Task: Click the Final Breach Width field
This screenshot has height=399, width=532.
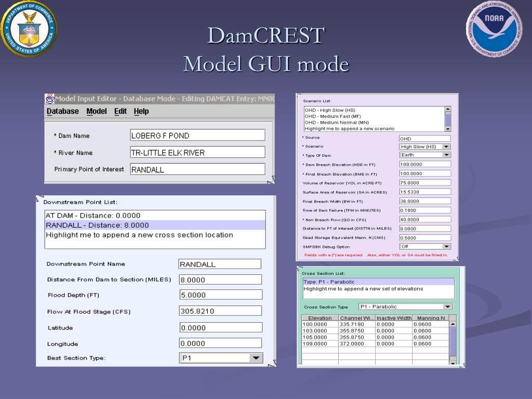Action: click(425, 201)
